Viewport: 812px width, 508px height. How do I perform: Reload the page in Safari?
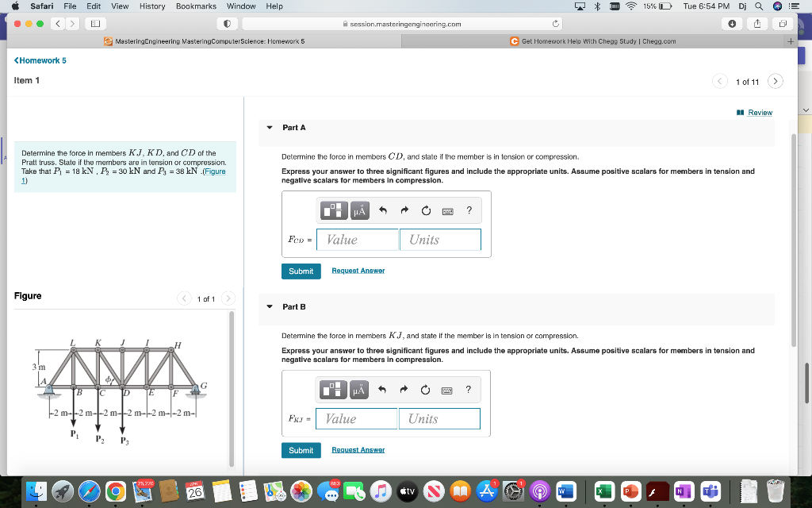coord(555,24)
